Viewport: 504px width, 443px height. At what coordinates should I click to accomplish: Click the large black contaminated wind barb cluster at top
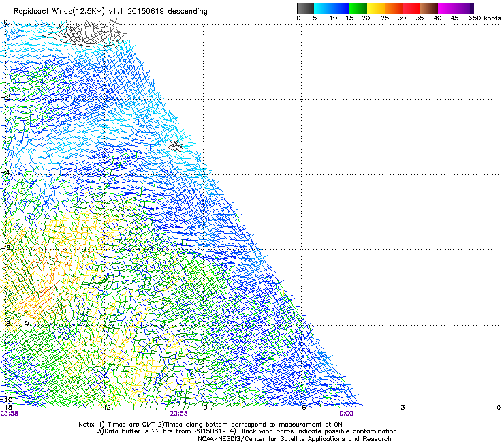[x=86, y=32]
